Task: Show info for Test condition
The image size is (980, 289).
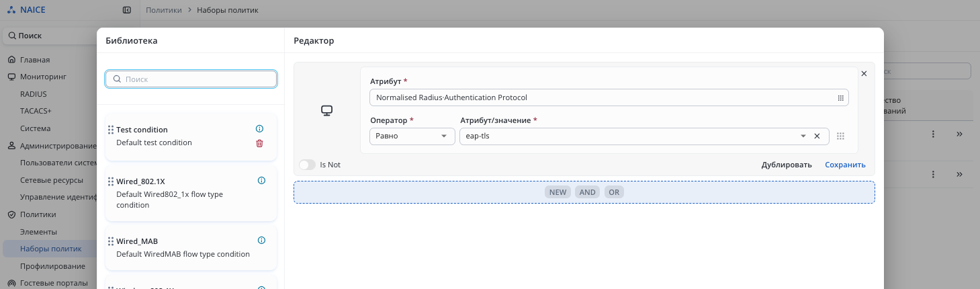Action: 260,129
